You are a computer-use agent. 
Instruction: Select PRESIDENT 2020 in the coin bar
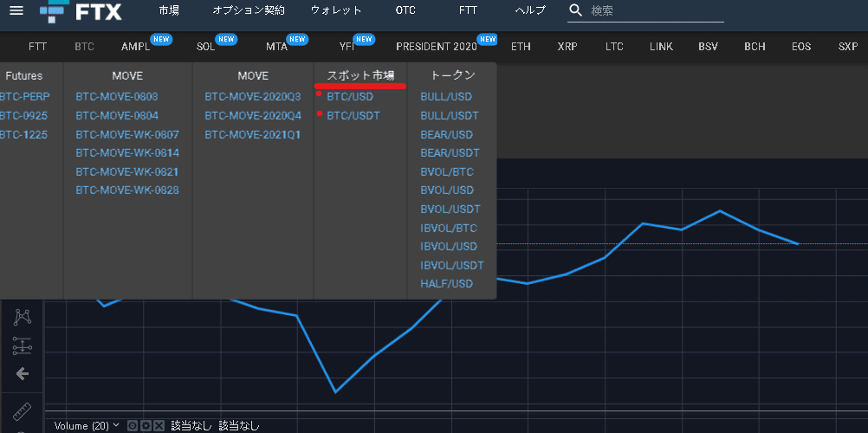pos(437,47)
